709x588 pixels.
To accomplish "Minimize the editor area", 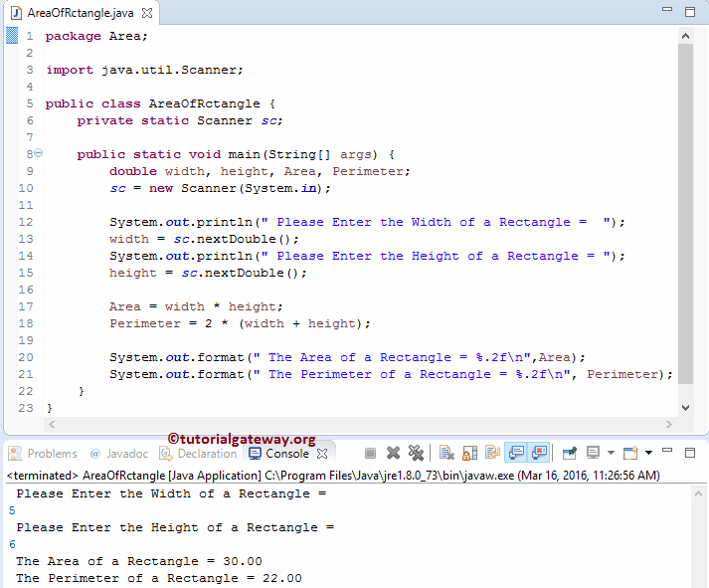I will tap(667, 9).
